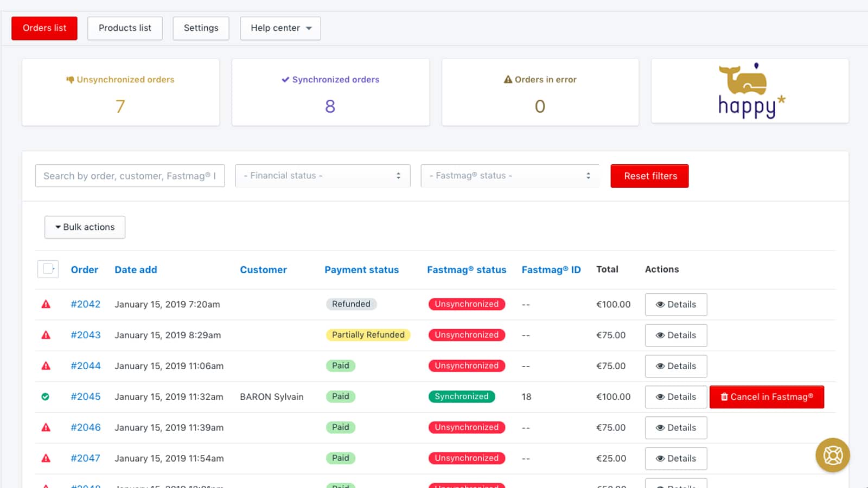Expand the Financial status filter dropdown
Image resolution: width=868 pixels, height=488 pixels.
point(322,176)
